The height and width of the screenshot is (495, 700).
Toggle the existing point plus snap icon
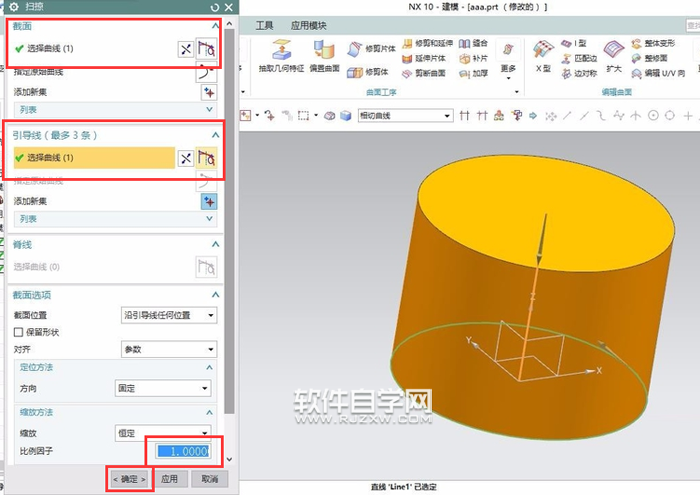point(688,116)
